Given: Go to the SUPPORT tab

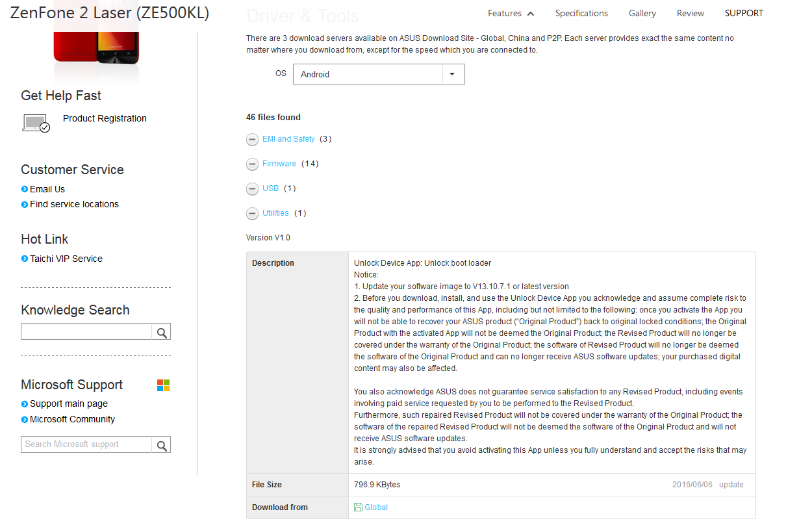Looking at the screenshot, I should click(744, 13).
